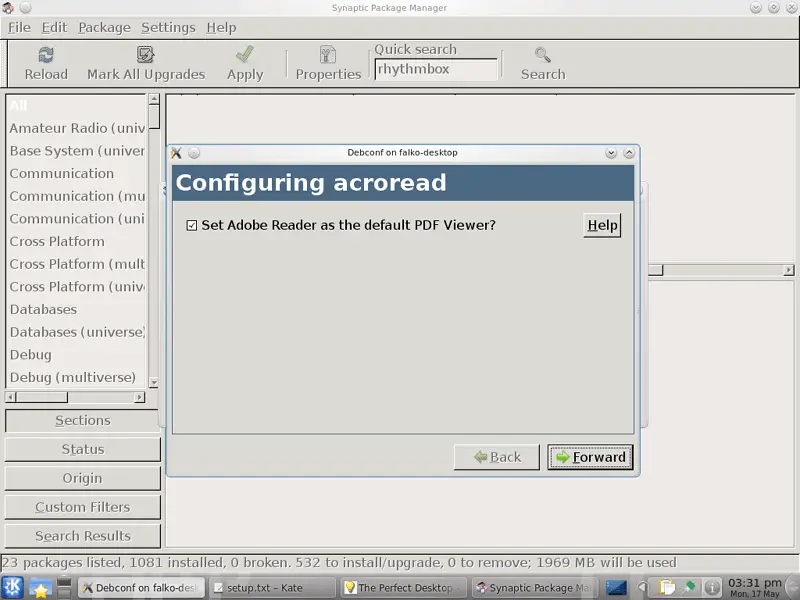The width and height of the screenshot is (800, 600).
Task: Select Cross Platform (univ section
Action: [x=77, y=287]
